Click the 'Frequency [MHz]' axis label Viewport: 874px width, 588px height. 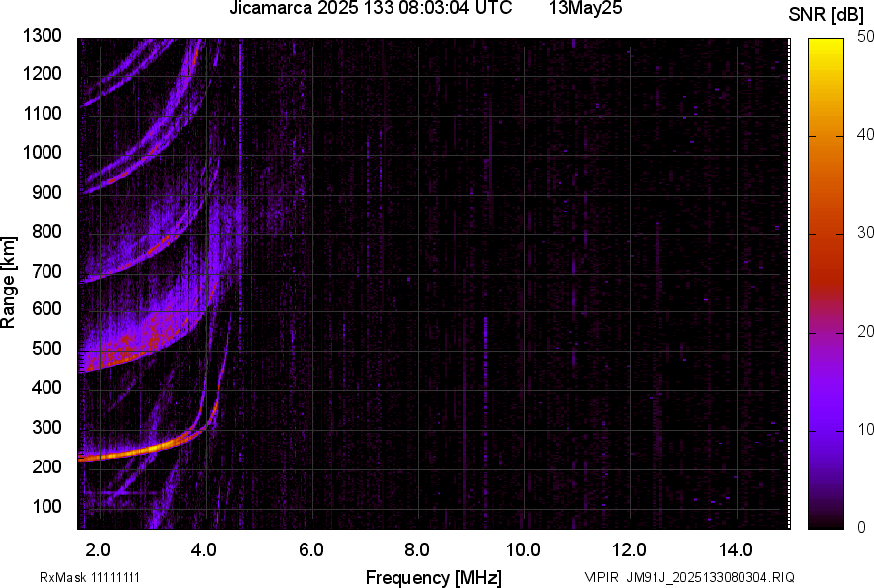point(434,577)
